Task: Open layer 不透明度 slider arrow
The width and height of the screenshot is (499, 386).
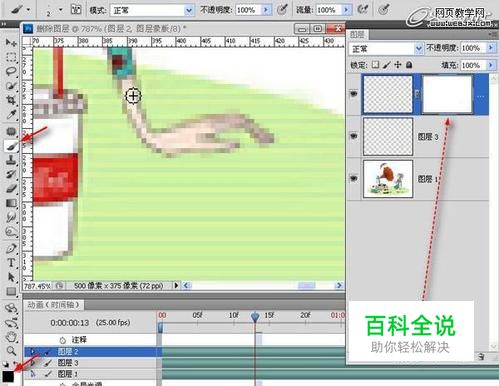Action: [x=491, y=48]
